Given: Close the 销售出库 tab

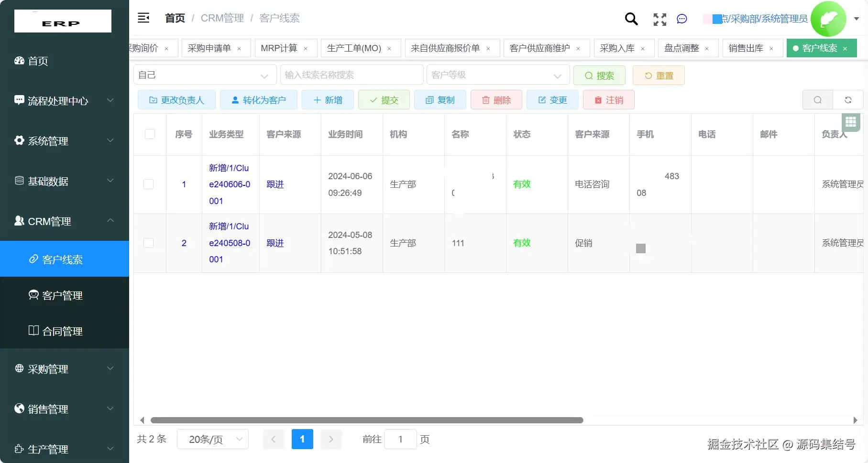Looking at the screenshot, I should [771, 49].
